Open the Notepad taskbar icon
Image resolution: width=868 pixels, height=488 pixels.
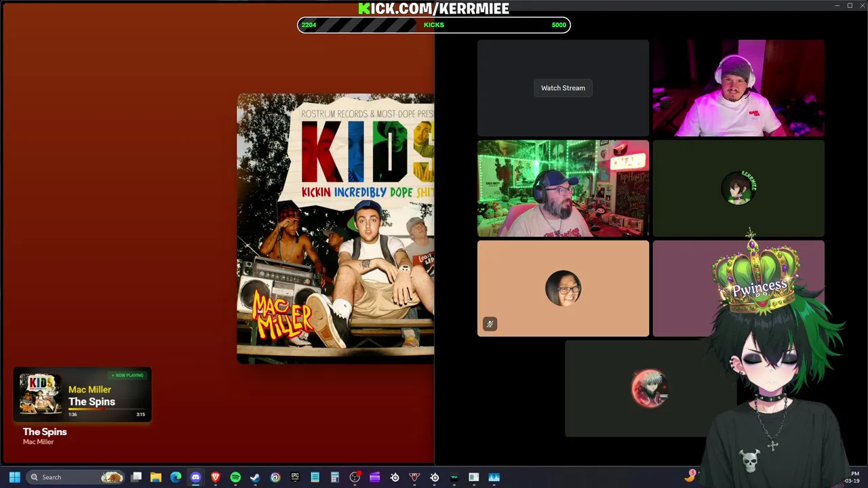(315, 477)
